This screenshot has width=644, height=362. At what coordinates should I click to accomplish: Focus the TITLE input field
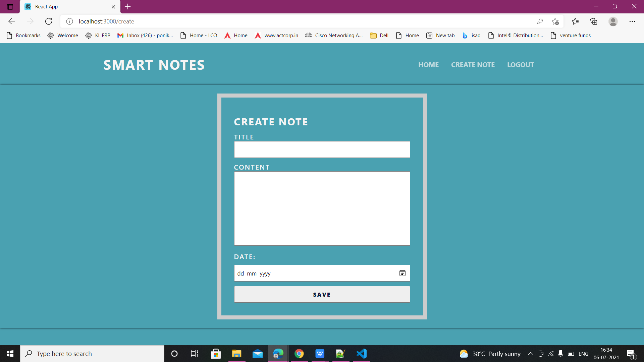322,149
